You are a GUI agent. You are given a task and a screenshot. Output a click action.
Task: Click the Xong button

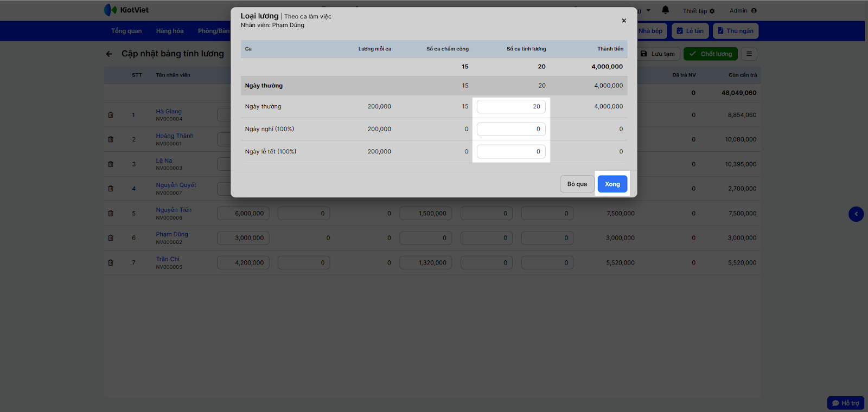[x=612, y=184]
